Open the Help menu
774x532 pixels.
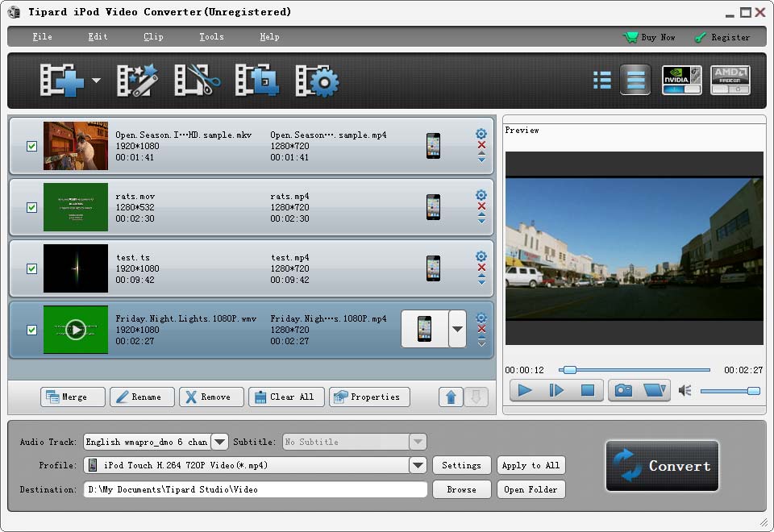[x=269, y=36]
